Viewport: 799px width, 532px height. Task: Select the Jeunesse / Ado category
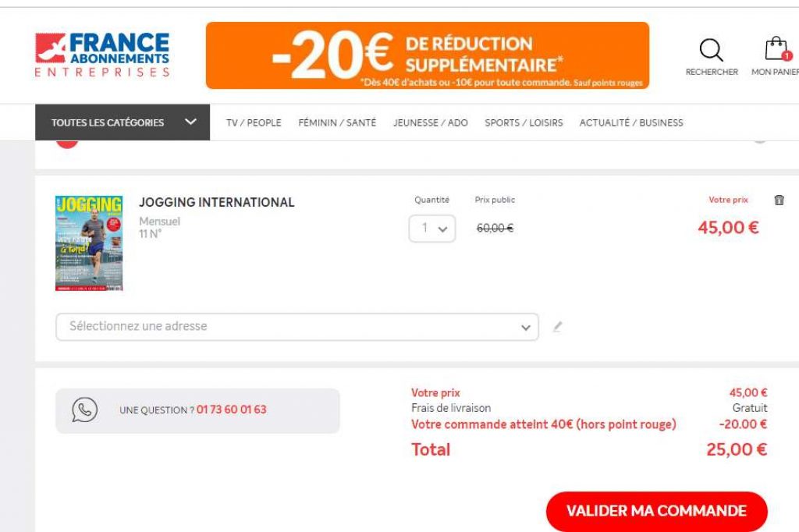pos(430,122)
